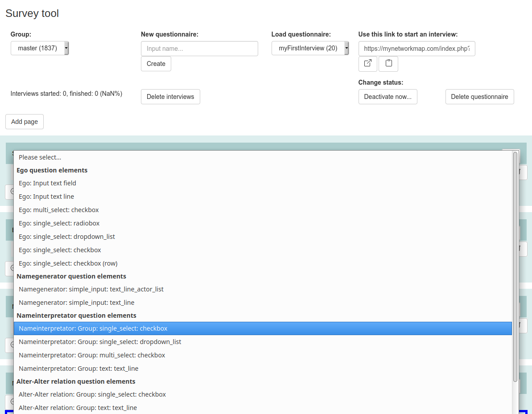Click the Add page button

[25, 122]
